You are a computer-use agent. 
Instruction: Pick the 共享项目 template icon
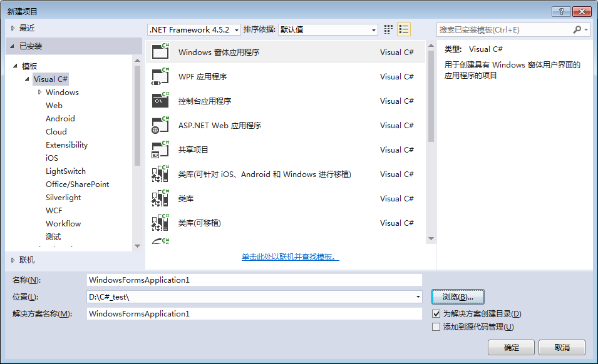158,149
